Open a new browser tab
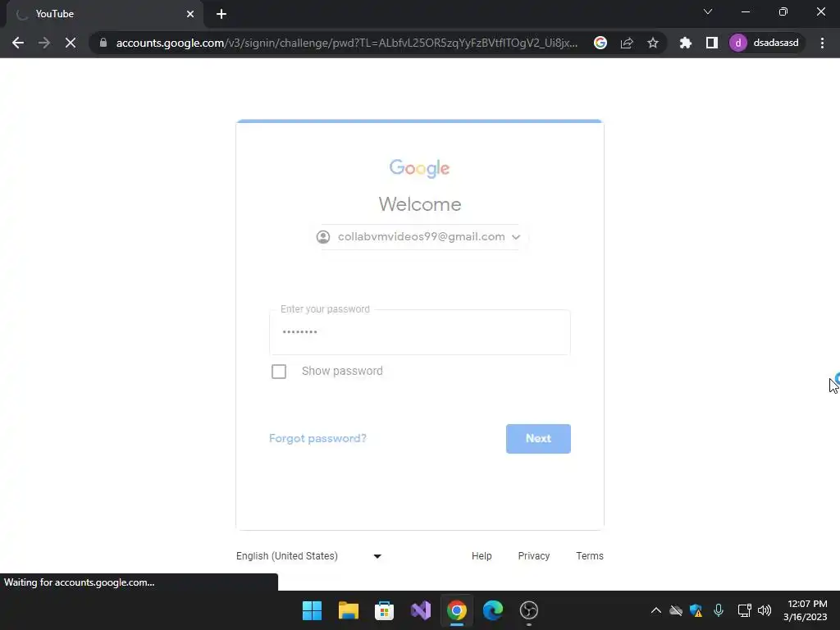840x630 pixels. [221, 14]
